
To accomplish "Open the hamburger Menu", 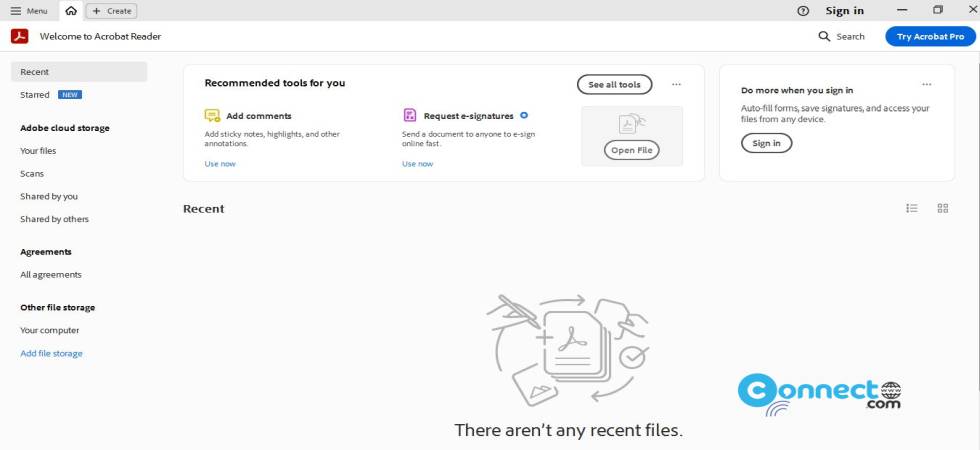I will pos(29,11).
